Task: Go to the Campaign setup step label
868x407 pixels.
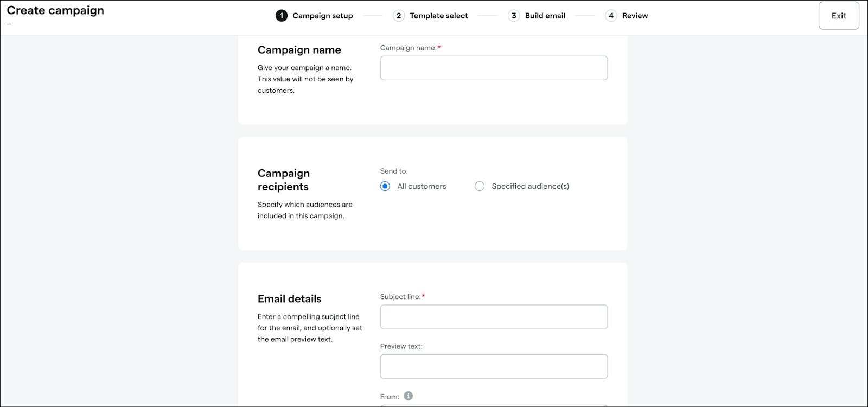Action: coord(323,16)
